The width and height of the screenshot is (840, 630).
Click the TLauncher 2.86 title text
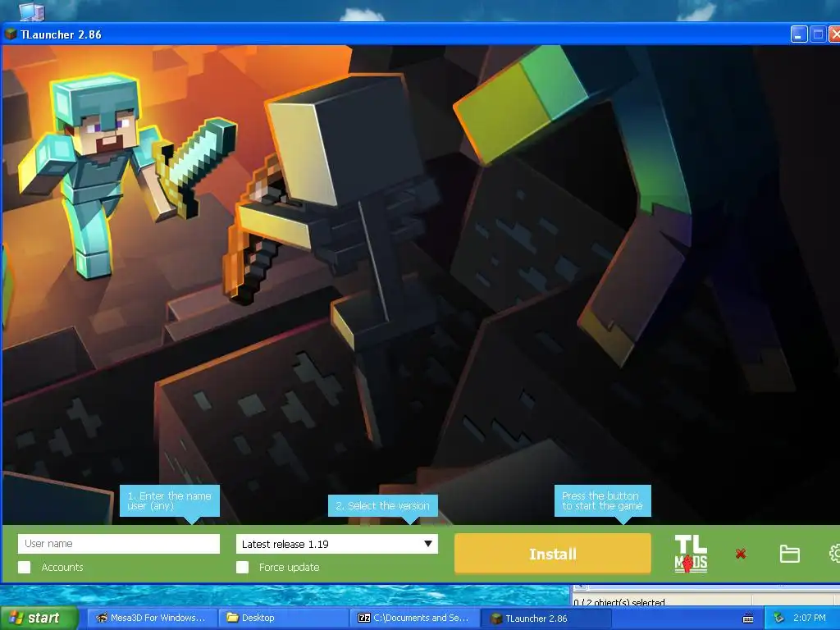61,34
